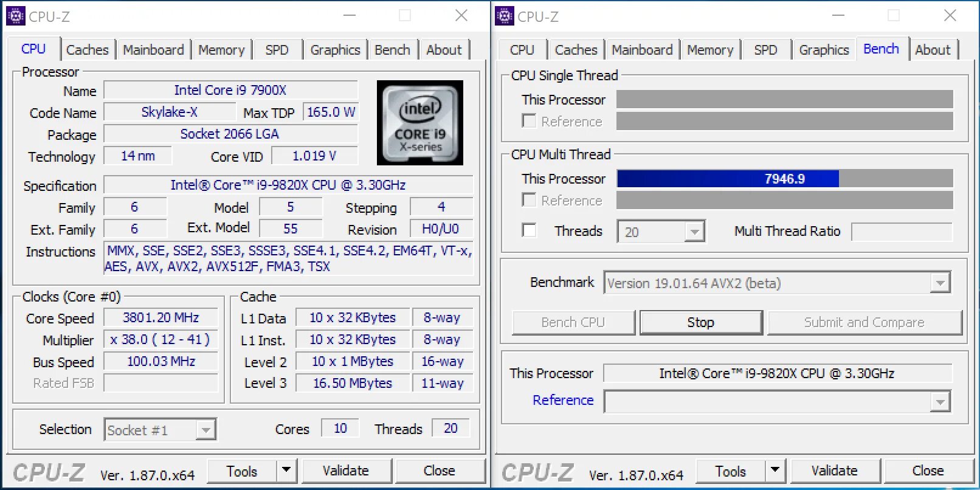Open the Benchmark version dropdown

click(940, 283)
